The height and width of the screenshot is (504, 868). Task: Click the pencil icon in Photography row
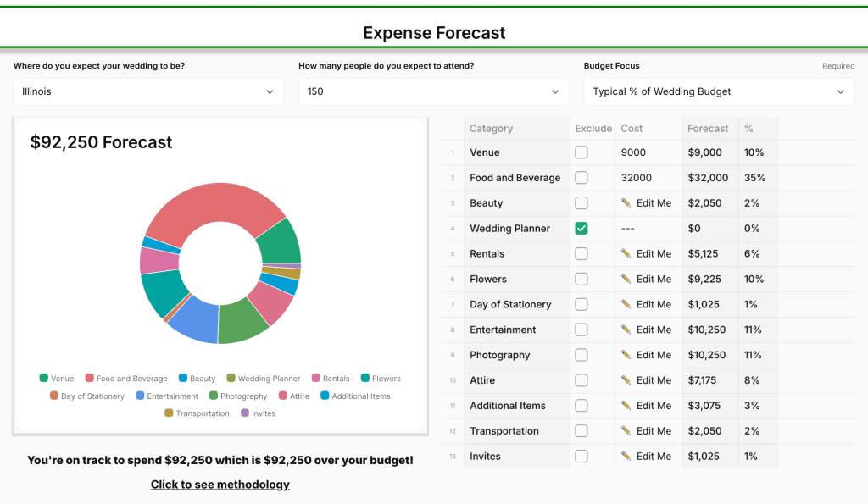[626, 355]
